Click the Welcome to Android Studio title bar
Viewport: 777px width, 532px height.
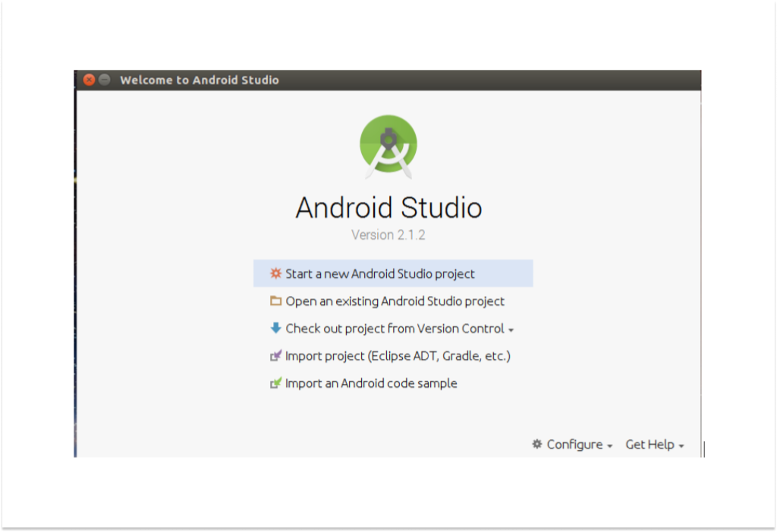[200, 80]
